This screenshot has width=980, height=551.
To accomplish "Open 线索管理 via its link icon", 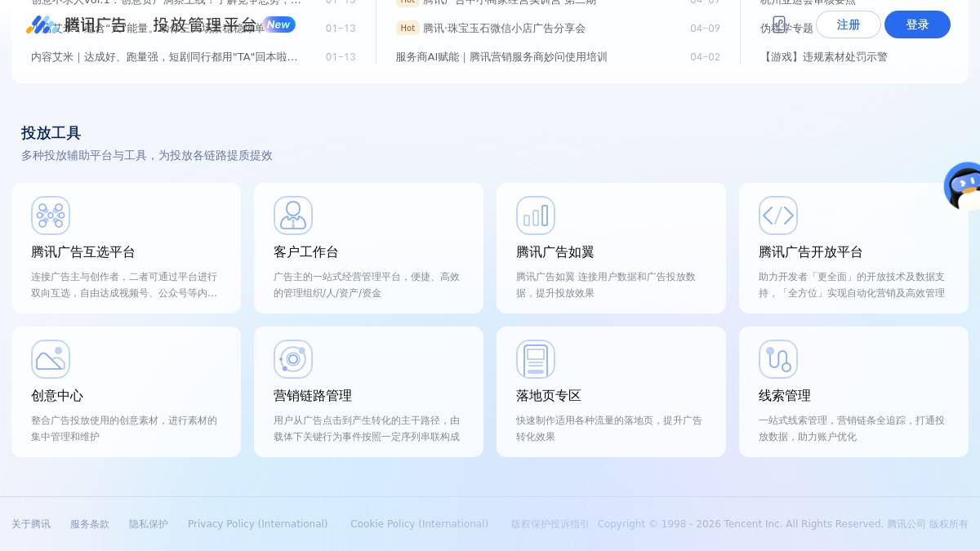I will [x=778, y=358].
